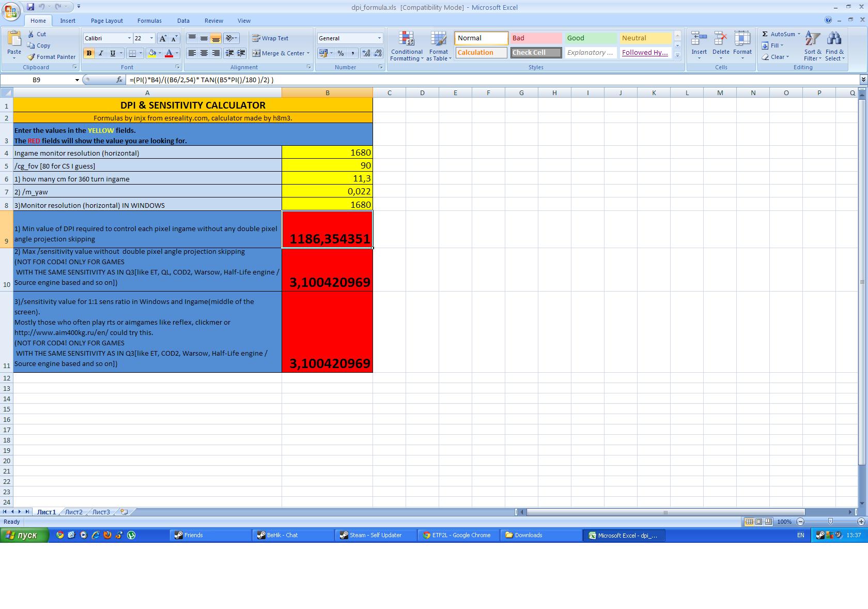
Task: Open Format cells menu in Cells group
Action: click(x=742, y=45)
